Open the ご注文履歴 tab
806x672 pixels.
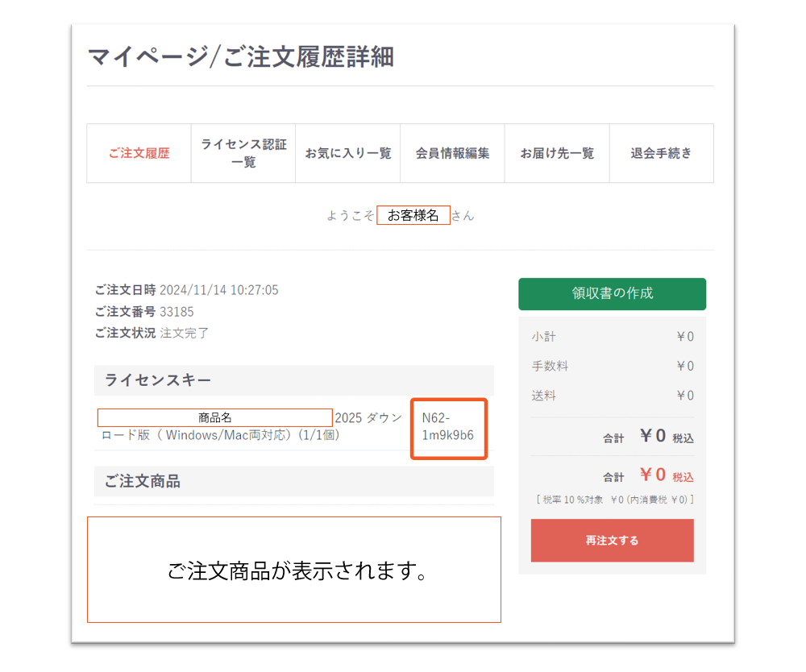click(x=139, y=153)
